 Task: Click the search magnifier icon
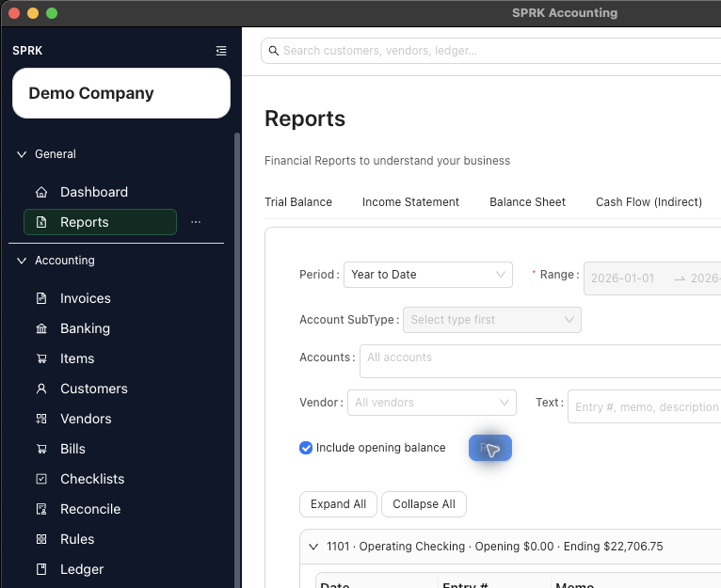tap(274, 51)
